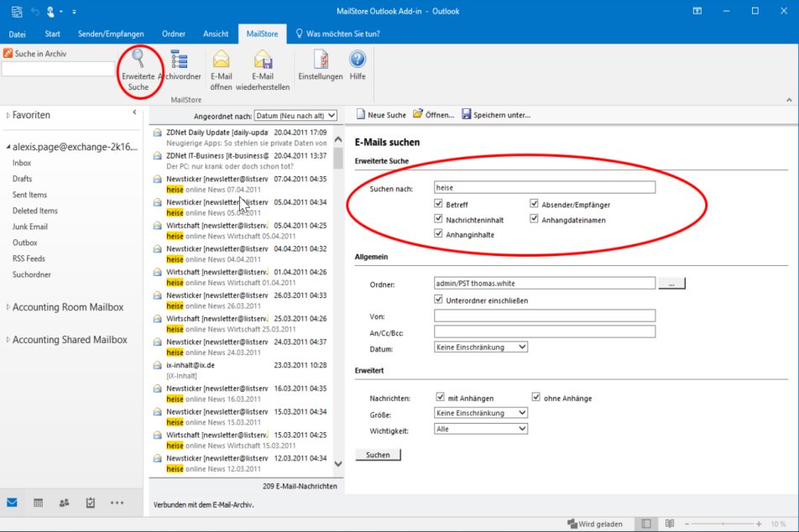The width and height of the screenshot is (799, 532).
Task: Open the Wichtigkeit dropdown
Action: 481,429
